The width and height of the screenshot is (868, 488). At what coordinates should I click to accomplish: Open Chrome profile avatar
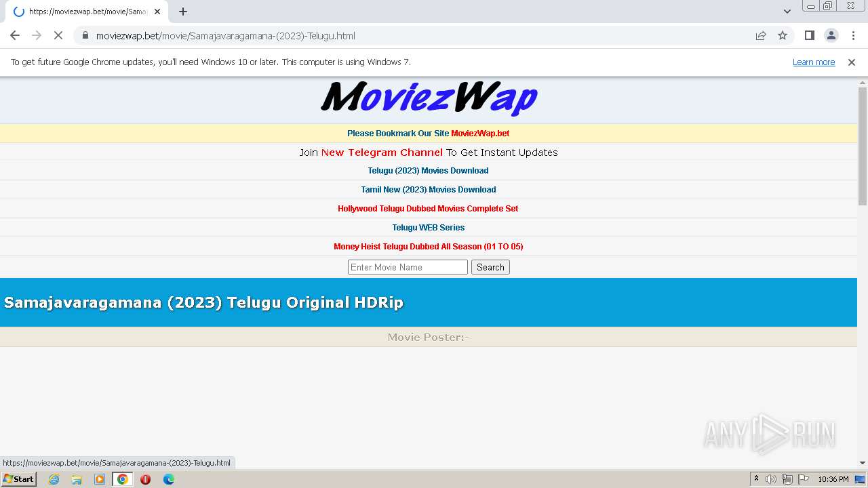pos(831,35)
